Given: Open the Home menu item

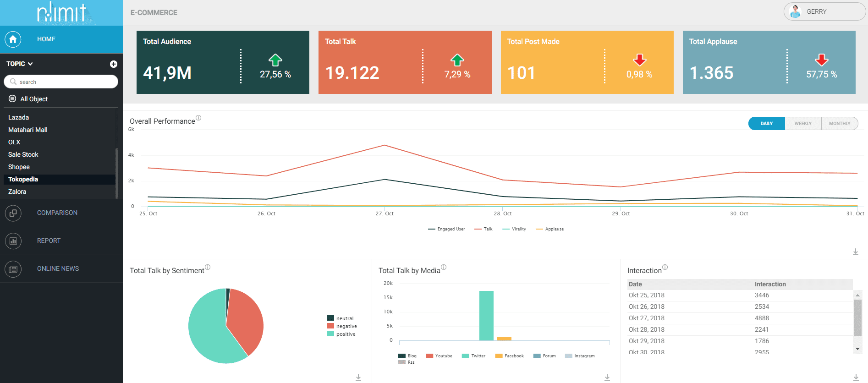Looking at the screenshot, I should click(61, 39).
